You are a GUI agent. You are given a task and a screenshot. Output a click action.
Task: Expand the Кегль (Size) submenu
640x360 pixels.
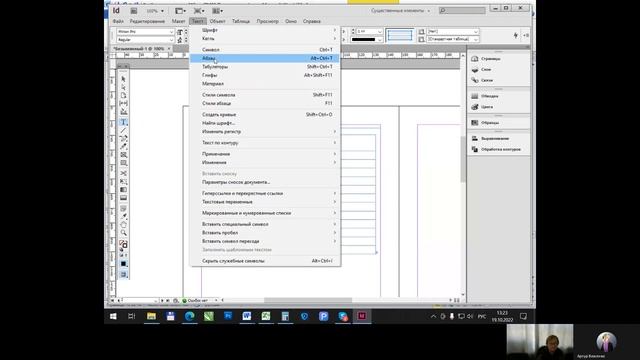point(265,38)
